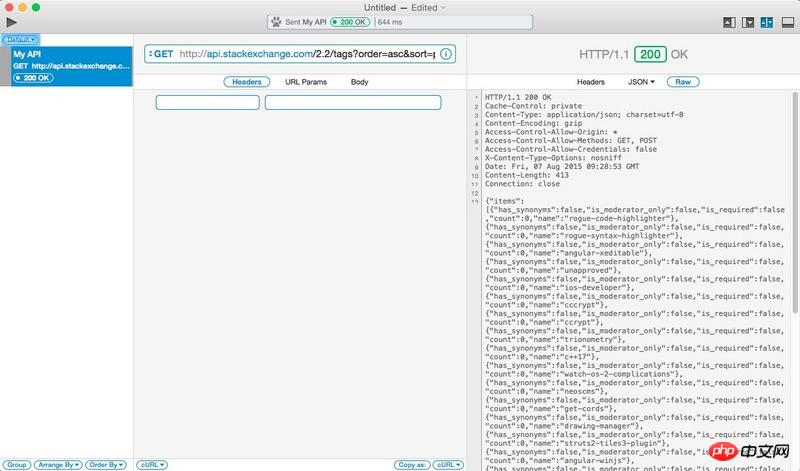The height and width of the screenshot is (471, 800).
Task: Switch to URL Params tab
Action: 306,82
